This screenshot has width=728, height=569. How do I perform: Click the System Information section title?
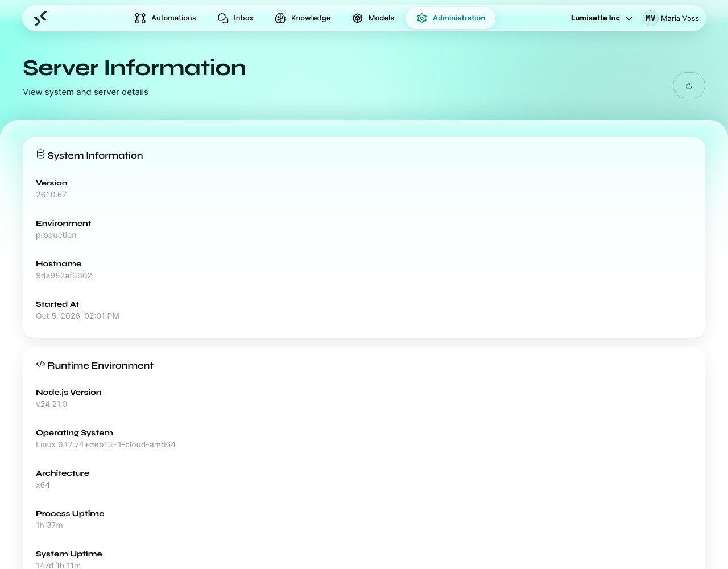pyautogui.click(x=96, y=155)
